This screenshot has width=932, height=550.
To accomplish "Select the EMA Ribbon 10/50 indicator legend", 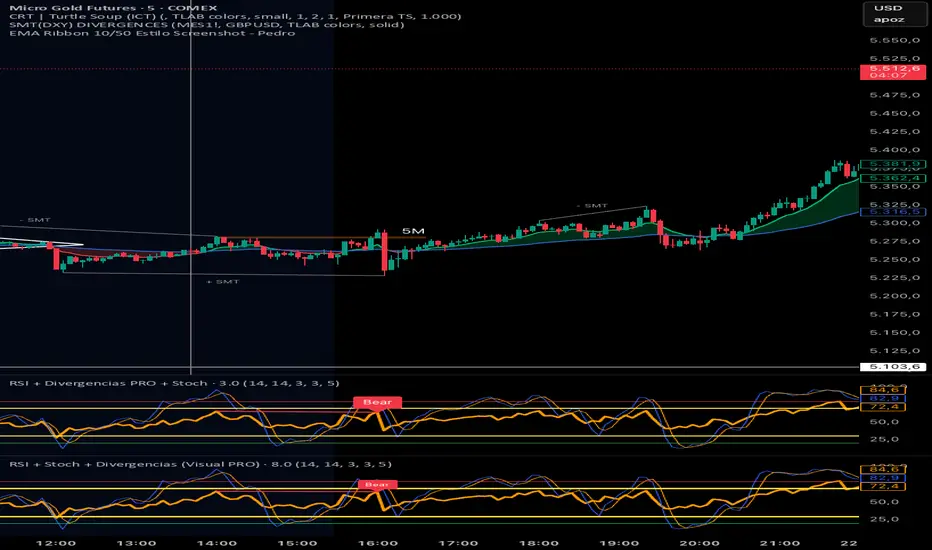I will click(x=152, y=33).
